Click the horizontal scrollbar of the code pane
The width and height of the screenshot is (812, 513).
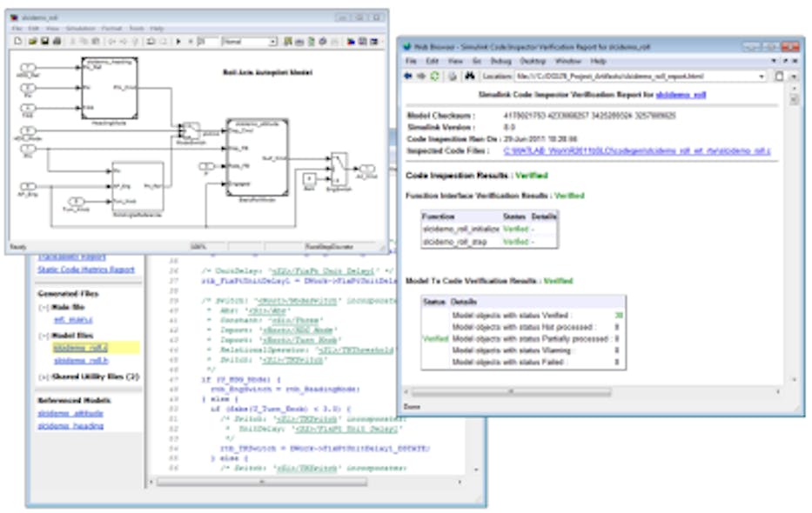click(261, 480)
